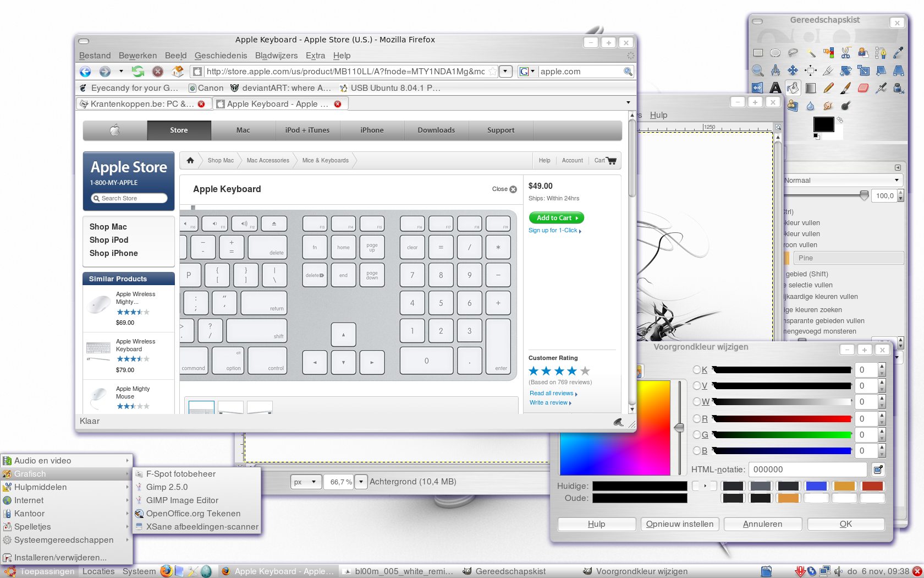Select the V radio button
Screen dimensions: 924x578
click(x=697, y=386)
